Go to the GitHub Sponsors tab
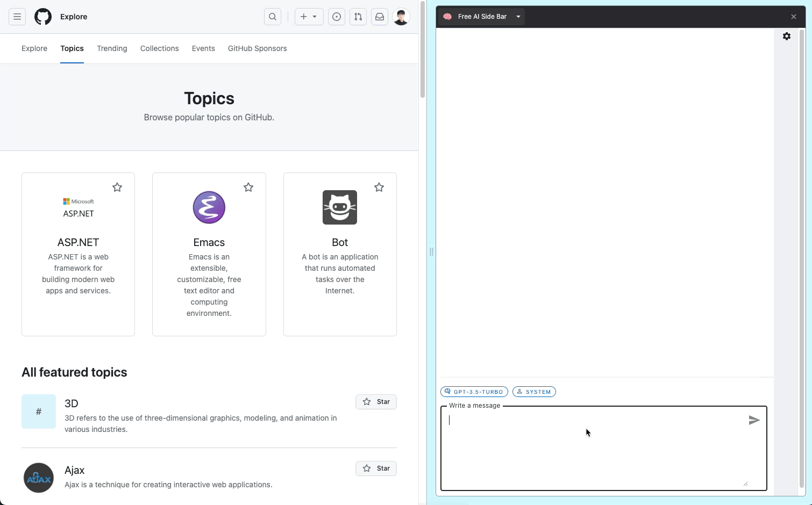Viewport: 812px width, 505px height. coord(257,48)
